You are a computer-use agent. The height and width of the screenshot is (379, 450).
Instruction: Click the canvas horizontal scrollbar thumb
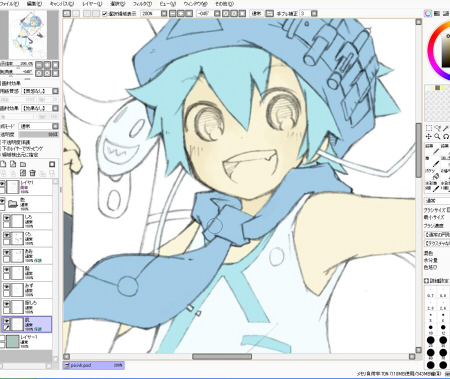coord(222,357)
